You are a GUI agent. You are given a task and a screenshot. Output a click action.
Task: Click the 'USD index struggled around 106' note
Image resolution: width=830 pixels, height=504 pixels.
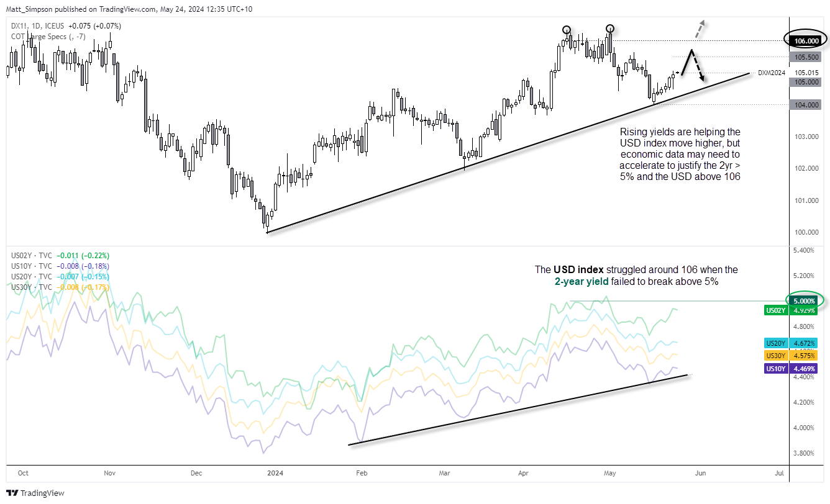pyautogui.click(x=637, y=276)
